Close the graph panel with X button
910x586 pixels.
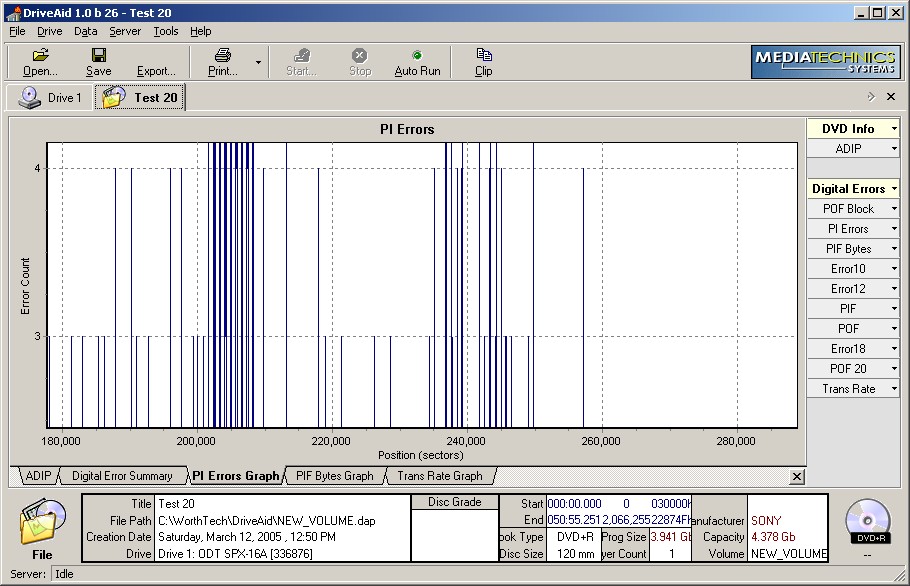tap(797, 477)
